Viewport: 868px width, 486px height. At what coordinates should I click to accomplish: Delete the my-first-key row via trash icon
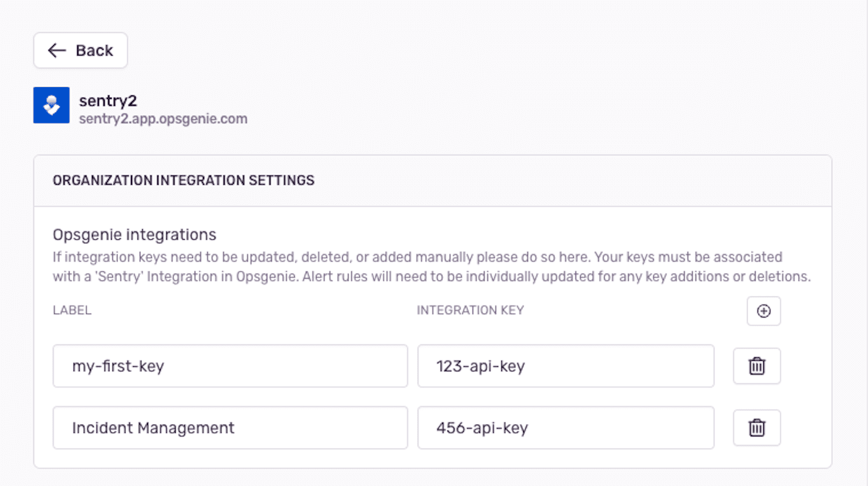click(x=756, y=366)
